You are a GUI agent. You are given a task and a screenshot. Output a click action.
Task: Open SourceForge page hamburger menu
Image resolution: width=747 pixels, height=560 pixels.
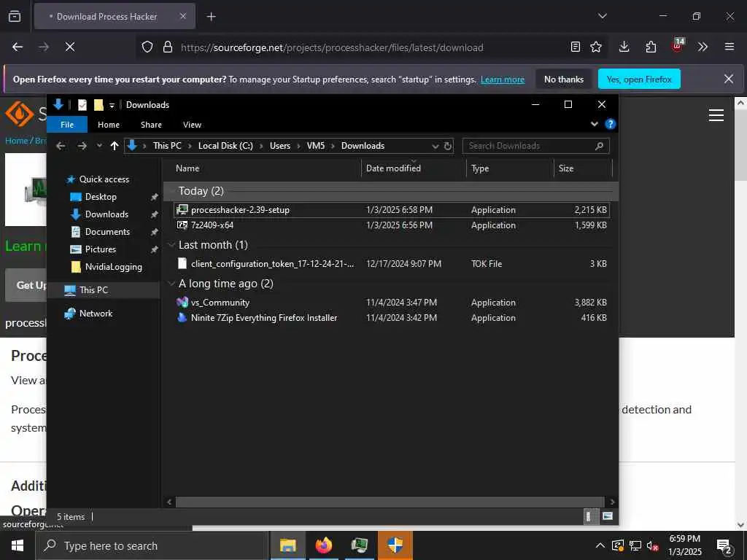(716, 115)
